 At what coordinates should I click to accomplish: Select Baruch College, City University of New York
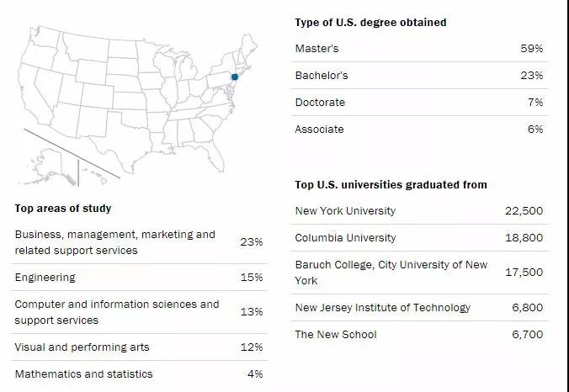pos(419,273)
